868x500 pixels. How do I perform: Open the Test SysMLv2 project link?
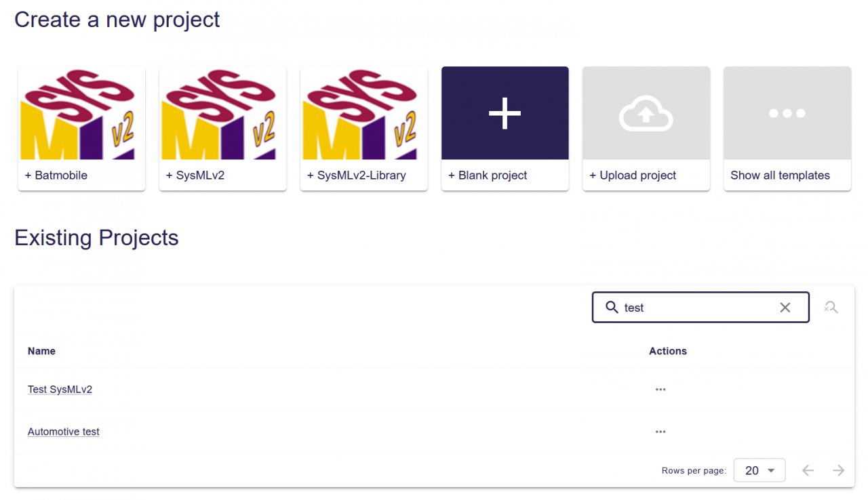coord(60,390)
